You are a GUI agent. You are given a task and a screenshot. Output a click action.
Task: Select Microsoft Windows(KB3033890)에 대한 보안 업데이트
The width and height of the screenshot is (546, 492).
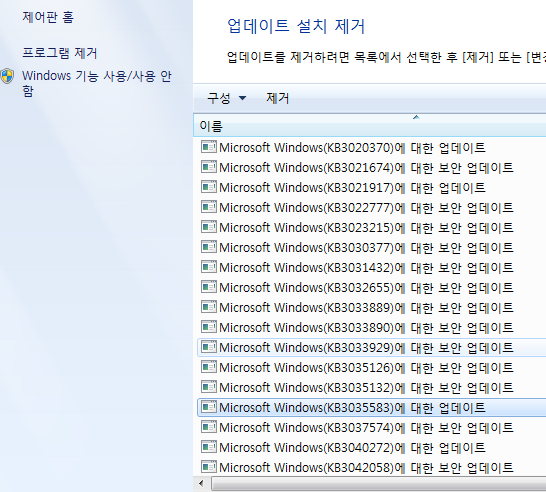coord(366,328)
